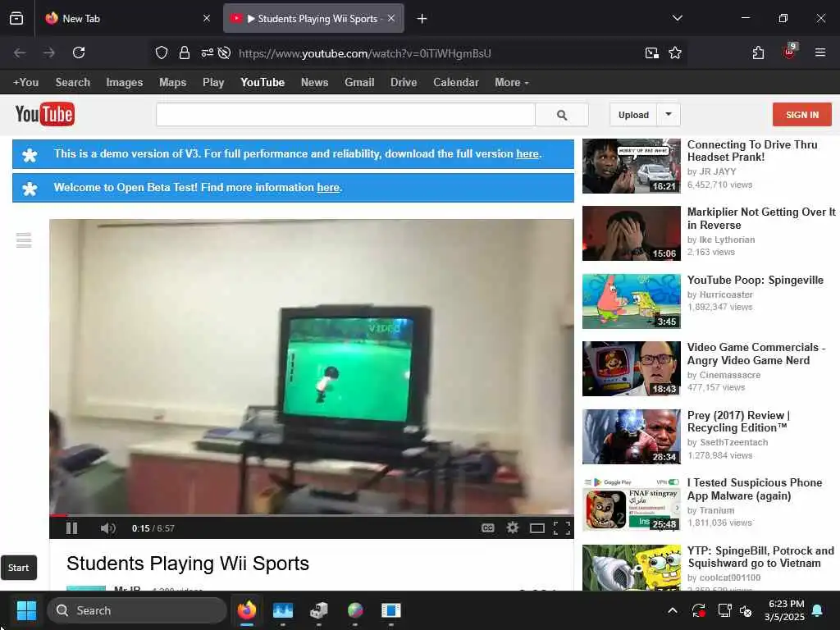The width and height of the screenshot is (840, 630).
Task: Open Drive in the Google bar
Action: click(x=404, y=83)
